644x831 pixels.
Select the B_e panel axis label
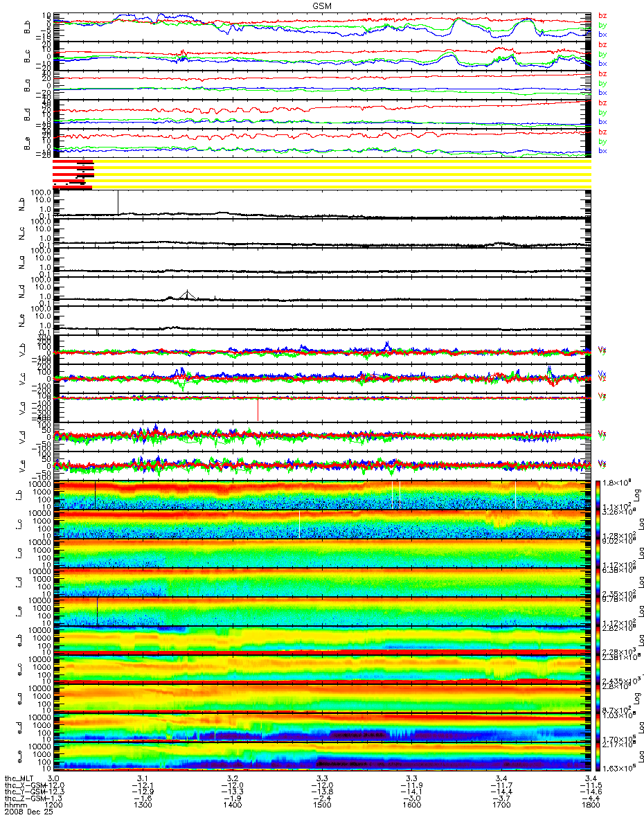[x=28, y=143]
